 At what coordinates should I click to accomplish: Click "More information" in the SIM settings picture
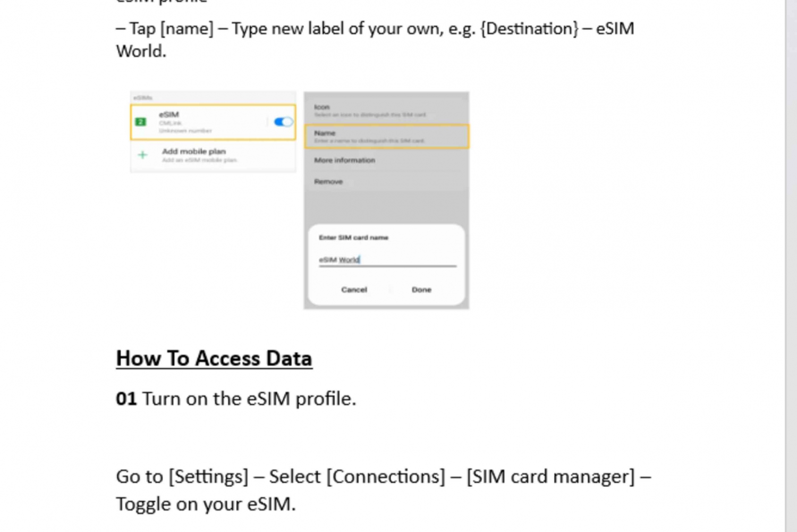click(x=344, y=160)
